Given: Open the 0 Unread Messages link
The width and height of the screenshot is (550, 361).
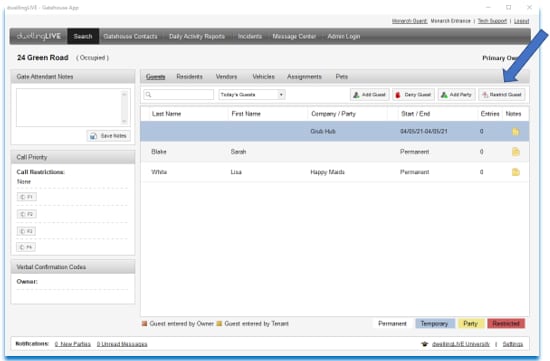Looking at the screenshot, I should 122,344.
